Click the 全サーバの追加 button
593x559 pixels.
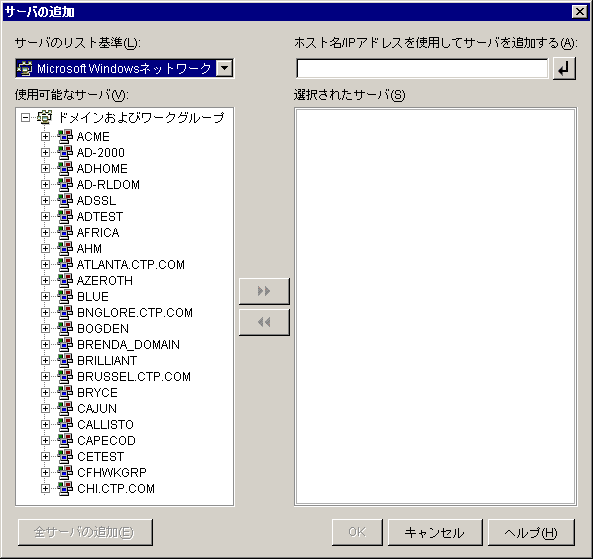point(85,532)
